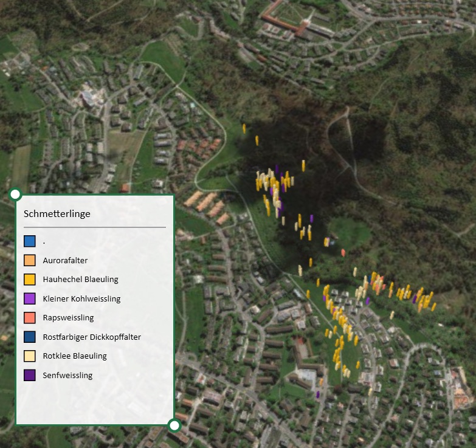The width and height of the screenshot is (476, 448).
Task: Select the Rostfarbiger Dickkopffalter legend label
Action: coord(92,337)
